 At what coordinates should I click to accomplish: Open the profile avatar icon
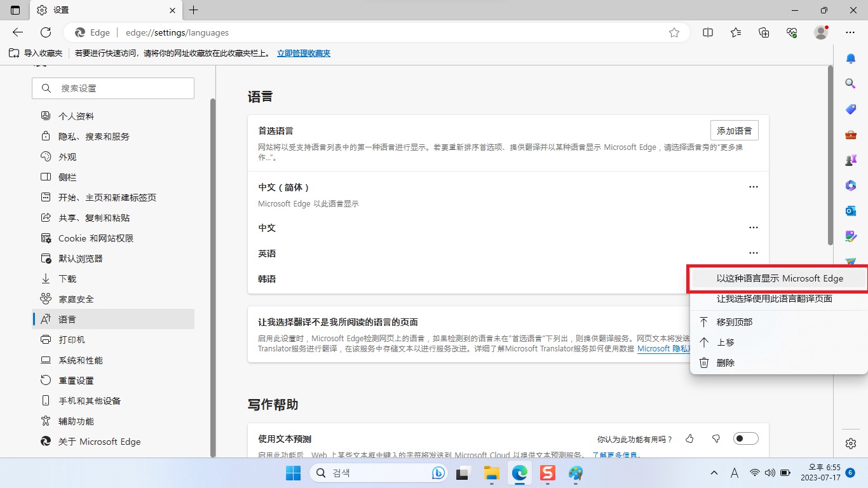821,32
